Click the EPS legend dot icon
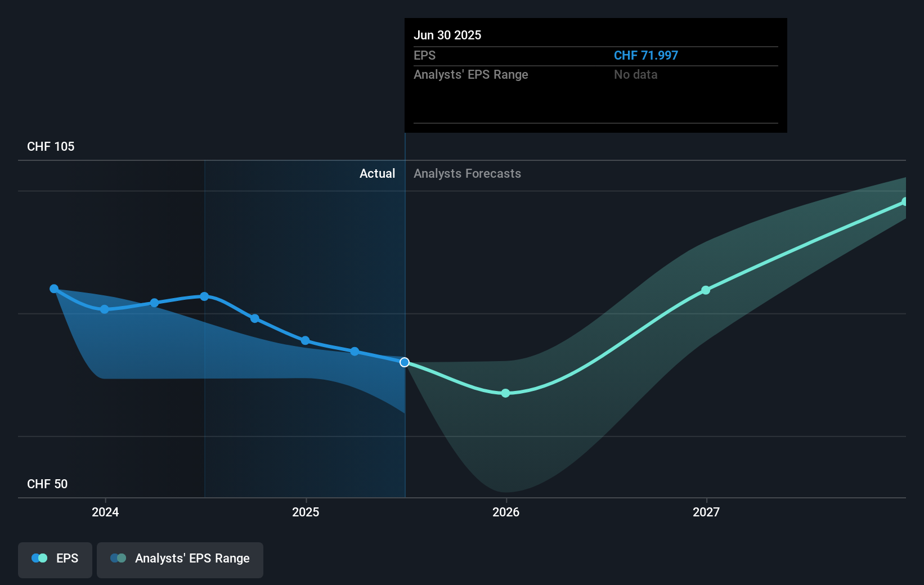 38,558
